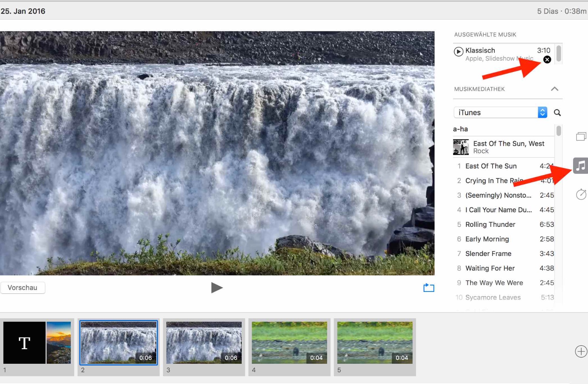Select the East Of The Sun album artwork
This screenshot has width=588, height=384.
(x=461, y=147)
